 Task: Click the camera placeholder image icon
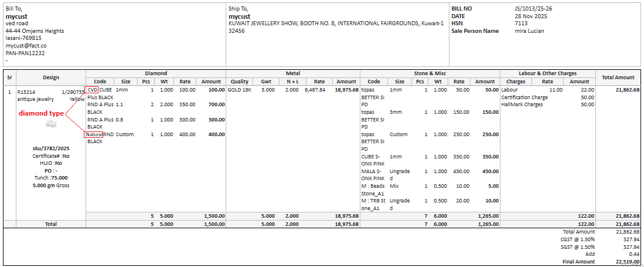pyautogui.click(x=51, y=124)
